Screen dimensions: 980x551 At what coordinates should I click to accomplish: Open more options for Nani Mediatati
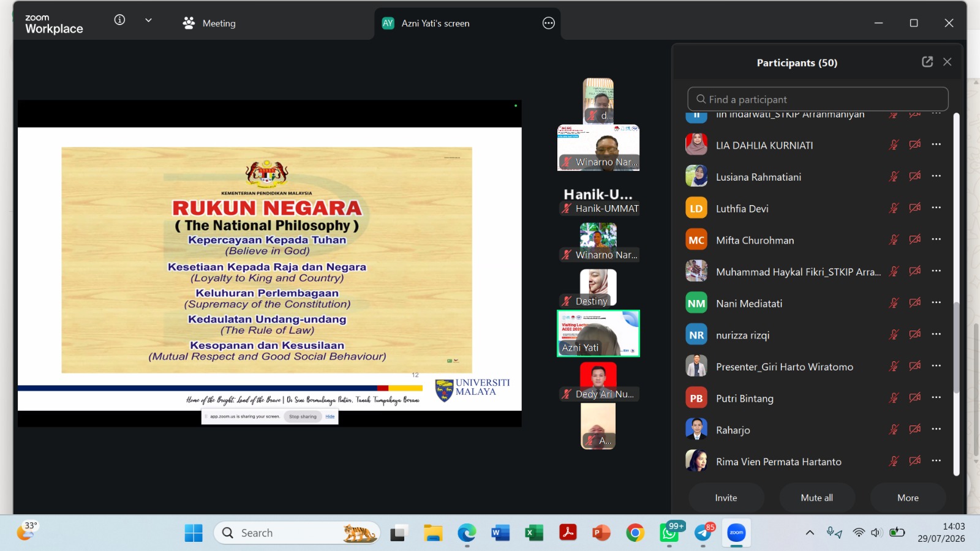[937, 303]
